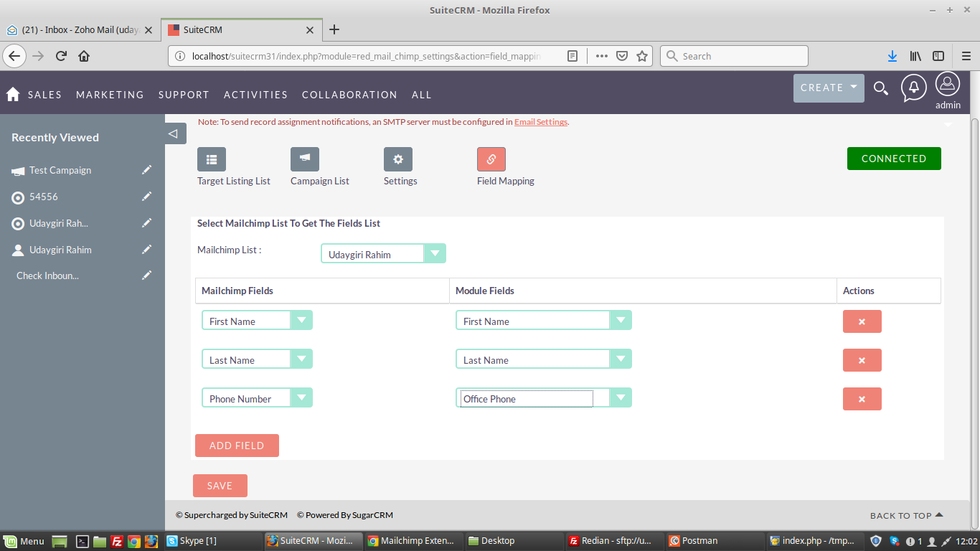Focus the Firefox search box

[734, 56]
